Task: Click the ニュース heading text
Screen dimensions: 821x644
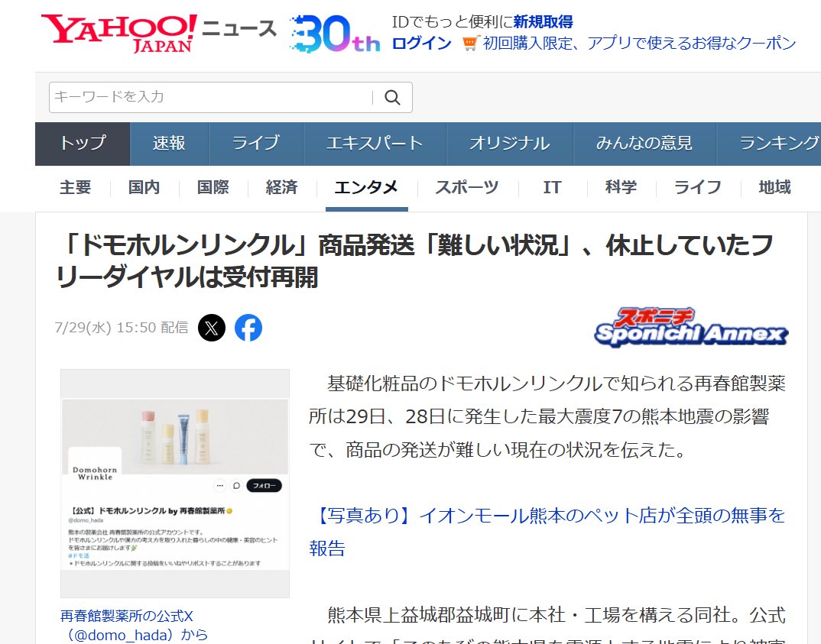Action: [x=239, y=28]
